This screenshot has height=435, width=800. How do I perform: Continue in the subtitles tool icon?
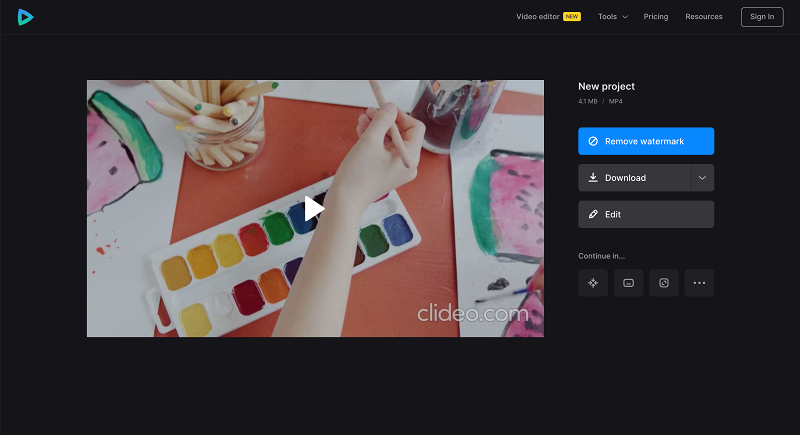pyautogui.click(x=629, y=283)
